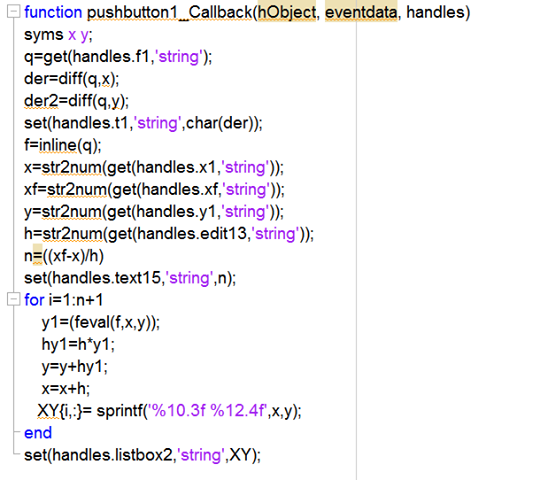Click the line x=str2num(get(handles.x1,'string'));
This screenshot has width=548, height=480.
point(154,168)
